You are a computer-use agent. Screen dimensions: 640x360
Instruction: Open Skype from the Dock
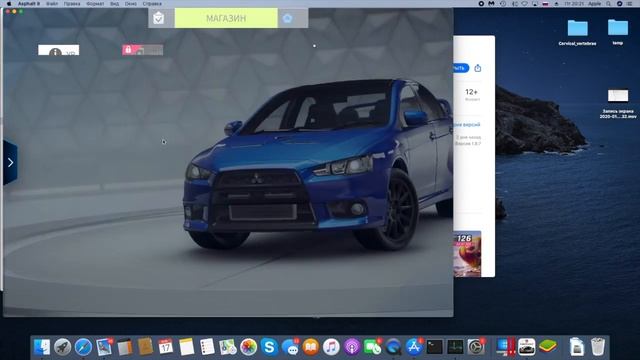[x=269, y=347]
